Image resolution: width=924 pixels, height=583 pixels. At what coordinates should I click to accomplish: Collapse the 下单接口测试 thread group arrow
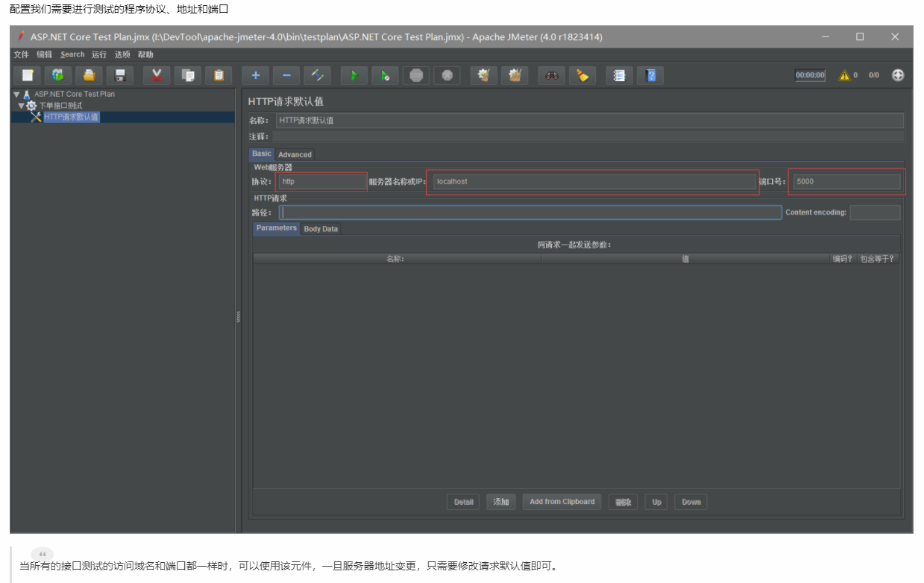click(21, 106)
